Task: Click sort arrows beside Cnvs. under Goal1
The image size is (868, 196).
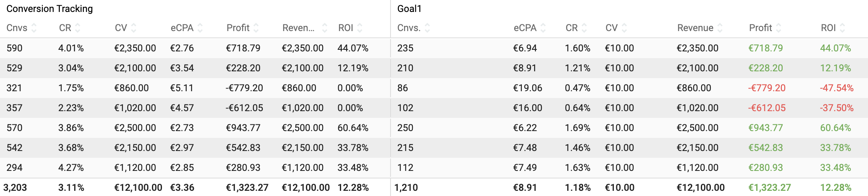Action: 428,28
